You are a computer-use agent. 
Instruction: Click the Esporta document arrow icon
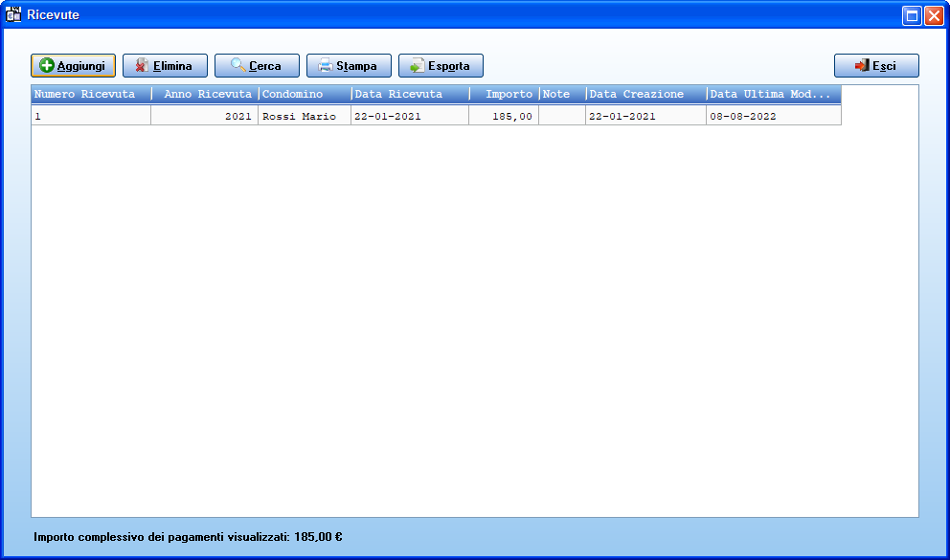point(417,65)
